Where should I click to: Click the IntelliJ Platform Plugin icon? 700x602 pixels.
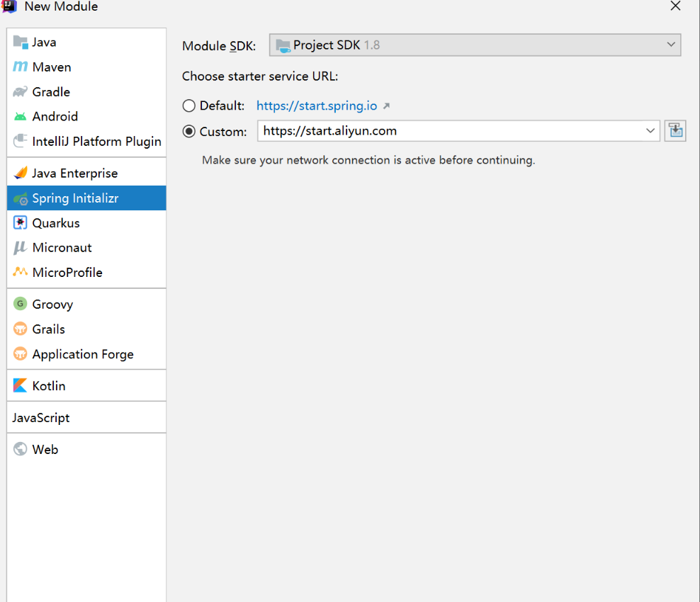tap(20, 142)
